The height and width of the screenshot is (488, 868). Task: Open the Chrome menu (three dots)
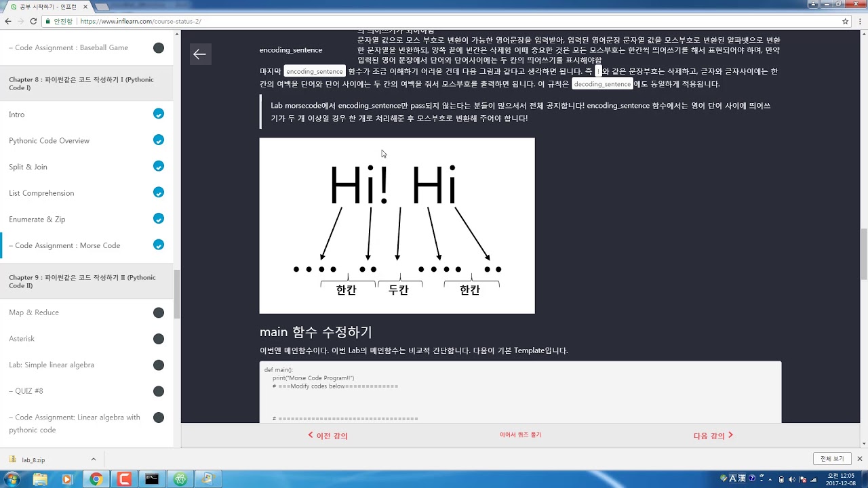pos(859,21)
